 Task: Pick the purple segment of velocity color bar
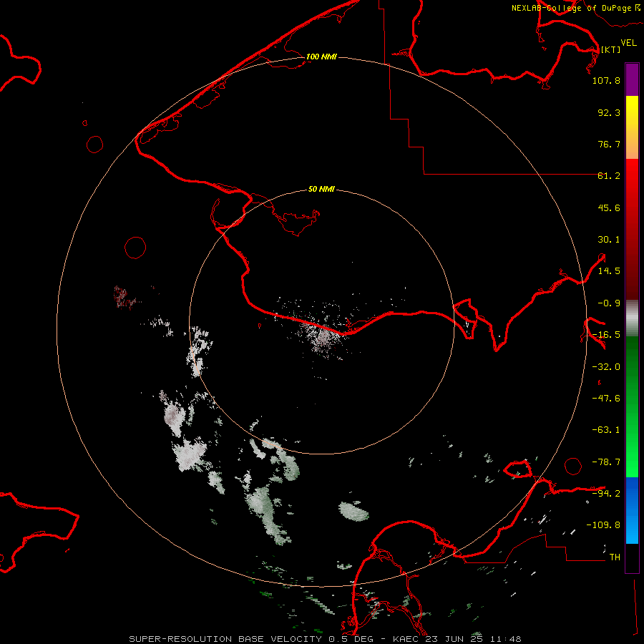tap(632, 80)
